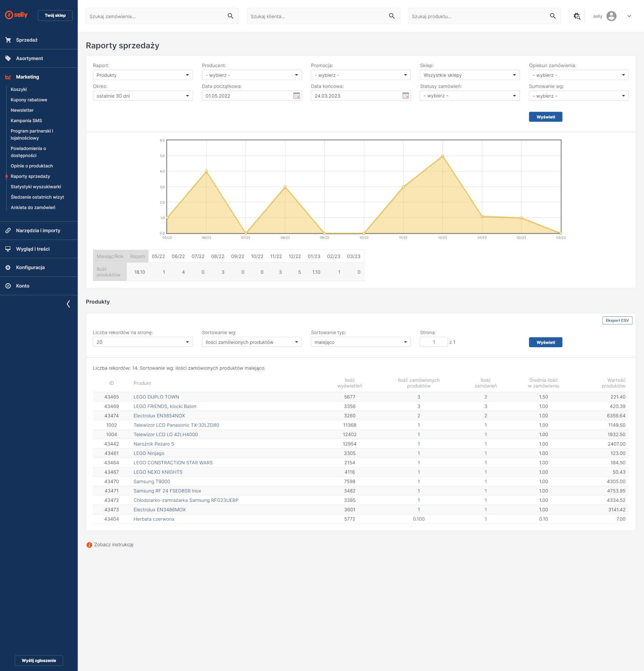Click the magnifier icon in customer search
Viewport: 644px width, 671px height.
391,16
